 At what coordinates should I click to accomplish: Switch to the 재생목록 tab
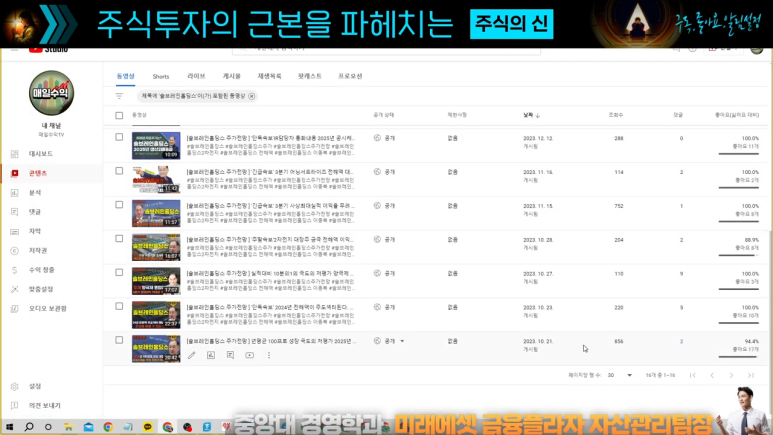[269, 76]
